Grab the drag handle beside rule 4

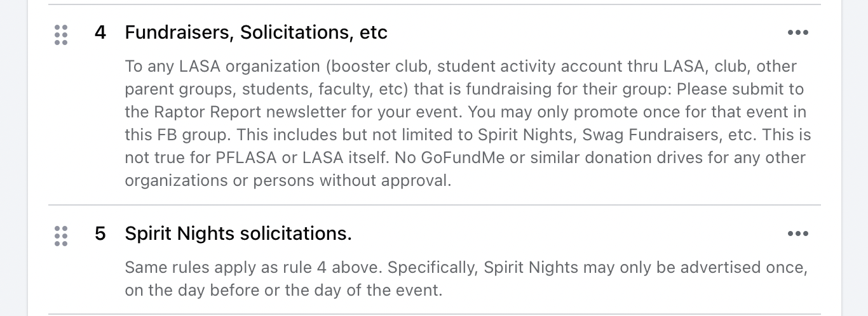click(x=61, y=35)
